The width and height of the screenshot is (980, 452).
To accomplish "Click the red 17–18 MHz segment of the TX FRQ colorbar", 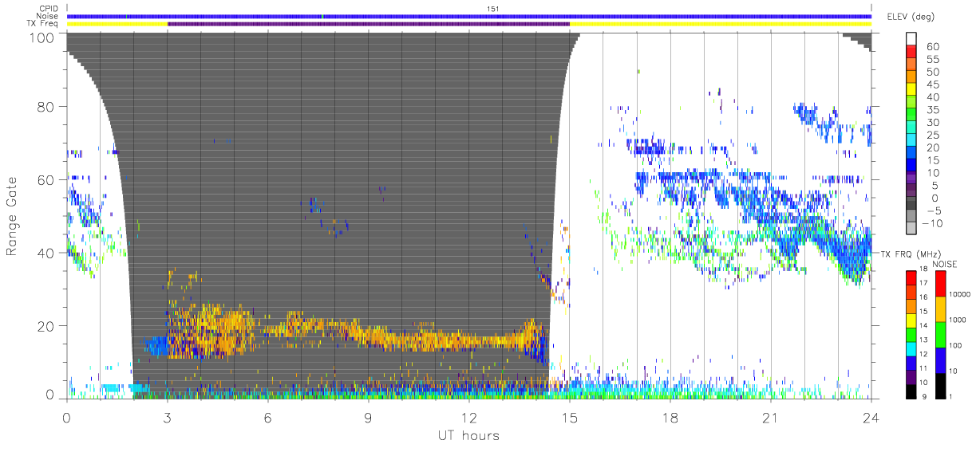I will click(911, 277).
